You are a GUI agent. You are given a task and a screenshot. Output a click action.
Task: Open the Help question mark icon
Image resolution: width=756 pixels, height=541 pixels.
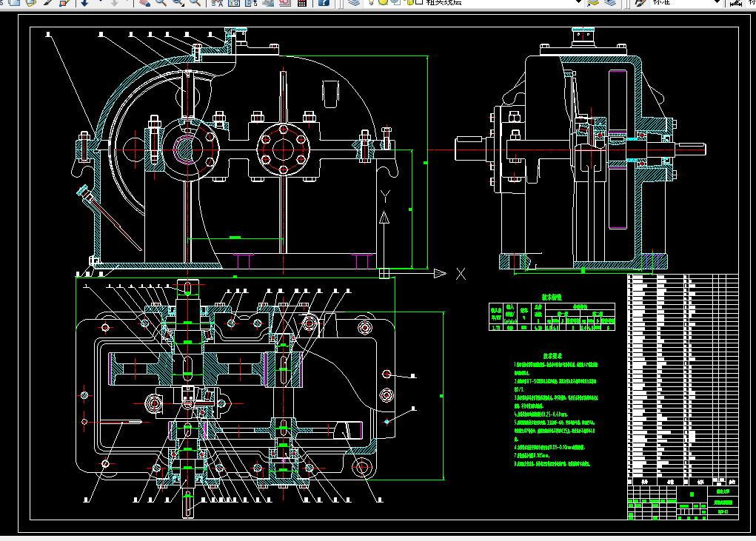pyautogui.click(x=324, y=3)
